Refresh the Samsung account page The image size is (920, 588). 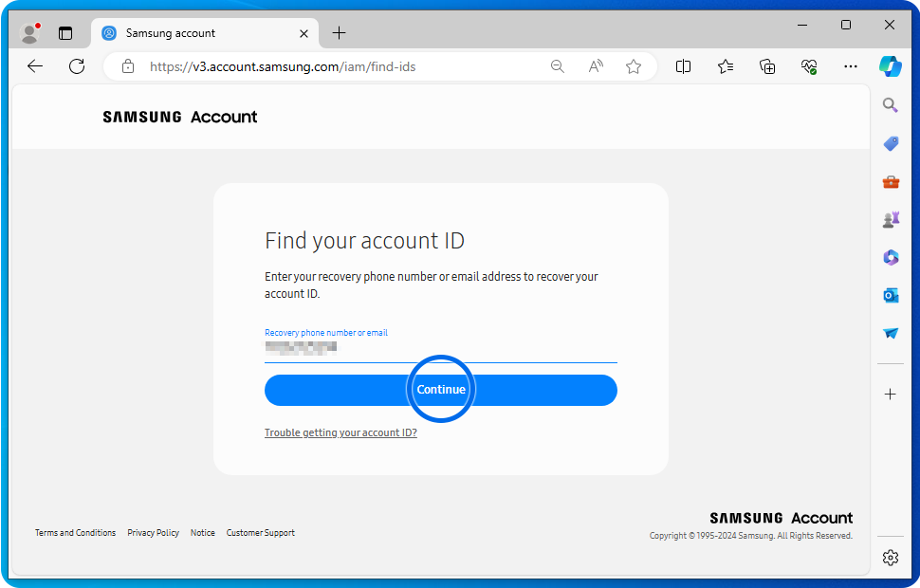click(x=77, y=66)
